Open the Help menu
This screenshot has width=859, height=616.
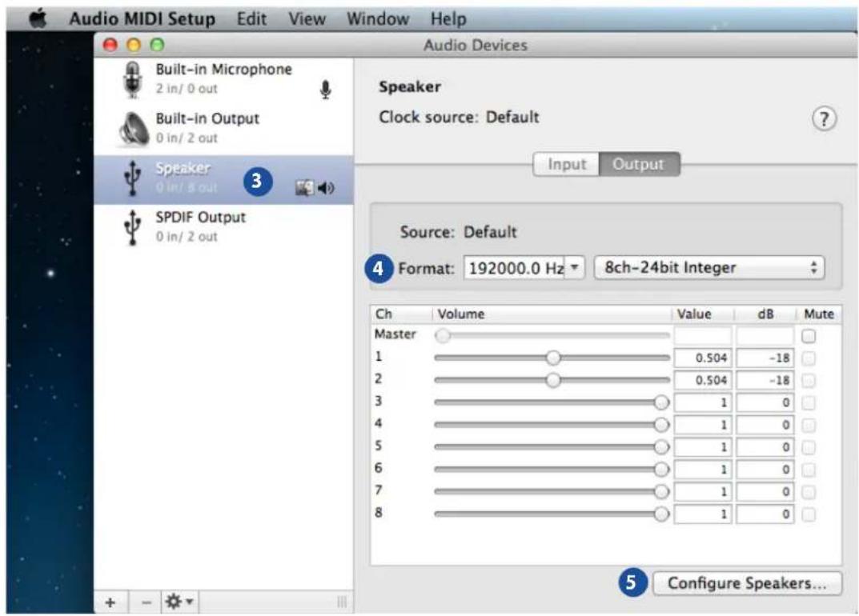448,18
